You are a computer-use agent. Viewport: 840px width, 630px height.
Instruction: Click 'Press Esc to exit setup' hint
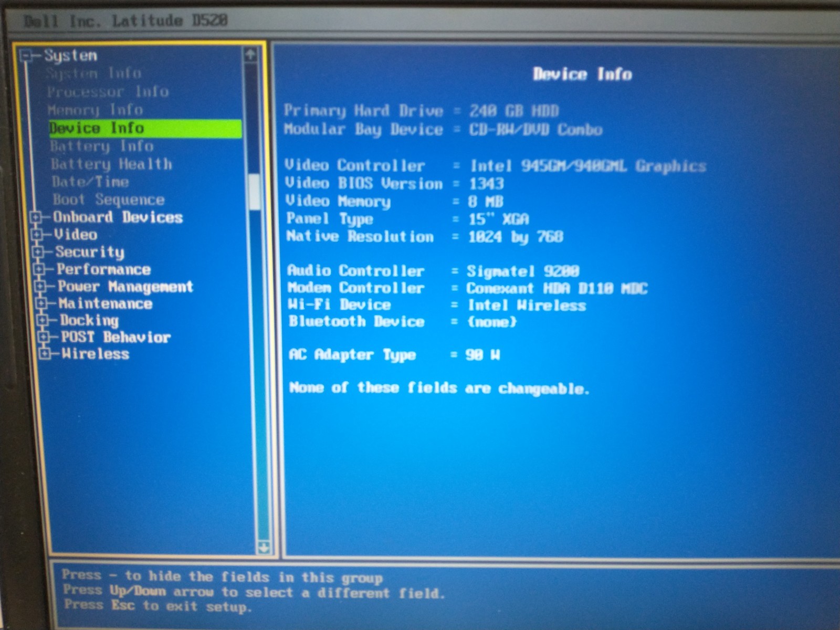pyautogui.click(x=157, y=606)
